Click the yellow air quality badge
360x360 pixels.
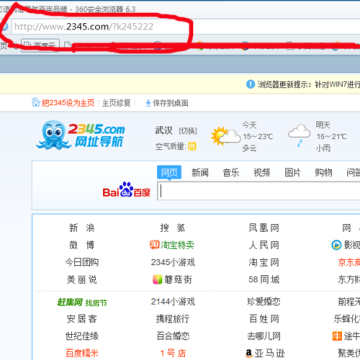coord(192,146)
